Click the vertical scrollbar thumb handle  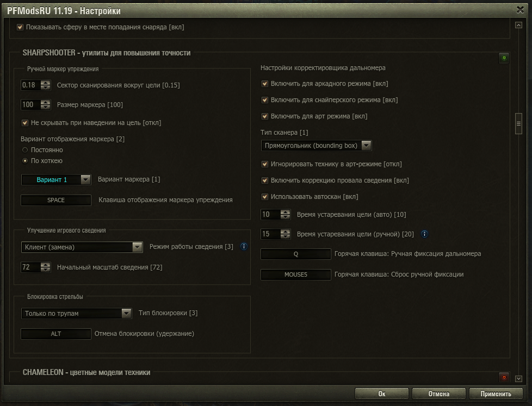(518, 124)
